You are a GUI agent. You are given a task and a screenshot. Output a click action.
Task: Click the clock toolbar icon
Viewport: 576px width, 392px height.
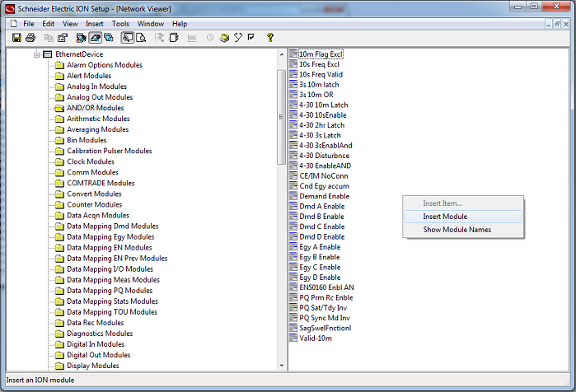pos(210,37)
